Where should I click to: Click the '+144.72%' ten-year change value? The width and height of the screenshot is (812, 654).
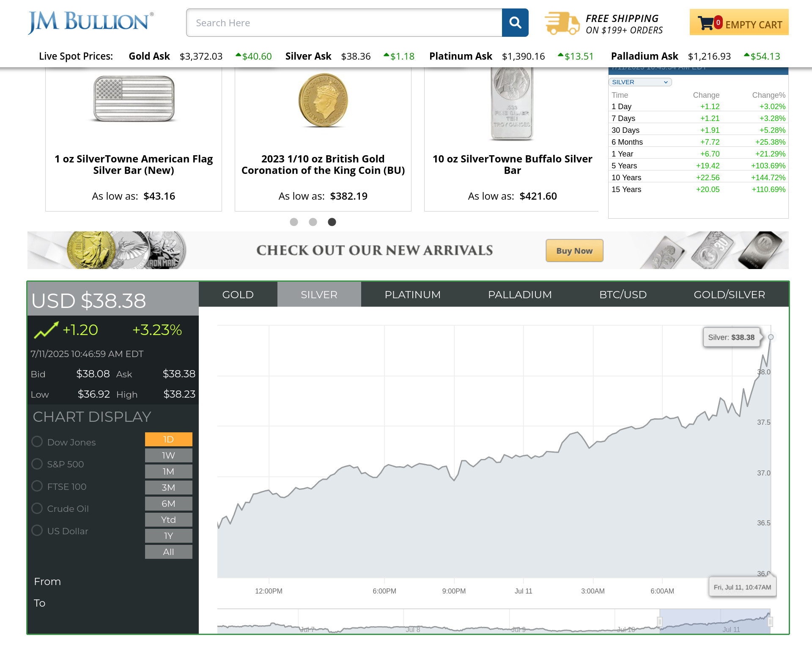768,178
